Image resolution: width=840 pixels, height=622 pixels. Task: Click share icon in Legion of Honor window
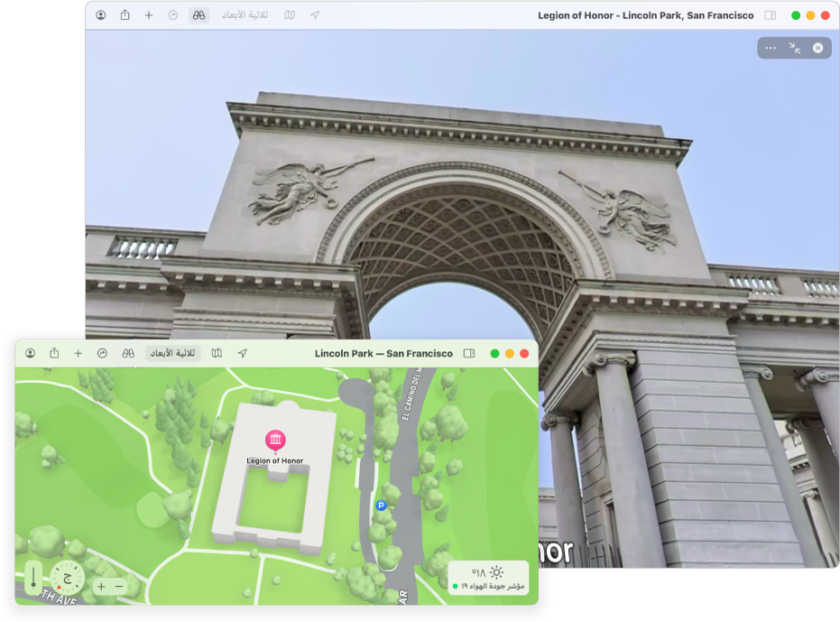[x=125, y=15]
